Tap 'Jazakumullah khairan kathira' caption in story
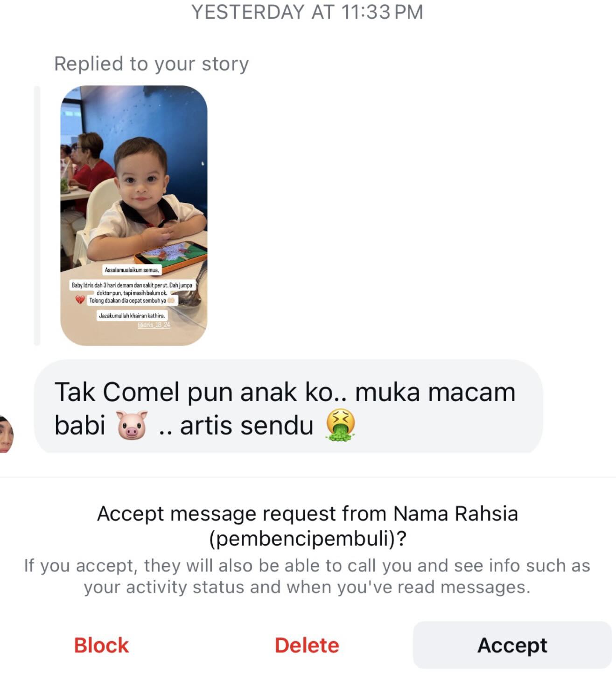Screen dimensions: 616x700 point(132,316)
